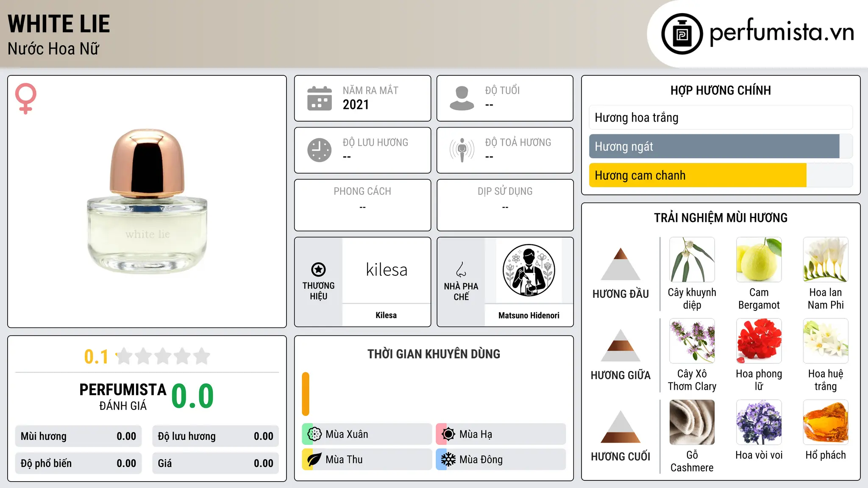This screenshot has height=488, width=868.
Task: Click the orange 0.1 rating number
Action: coord(96,357)
